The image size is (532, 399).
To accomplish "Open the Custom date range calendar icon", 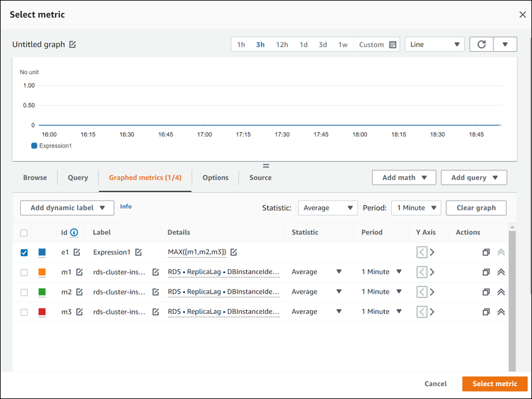I will click(x=392, y=44).
